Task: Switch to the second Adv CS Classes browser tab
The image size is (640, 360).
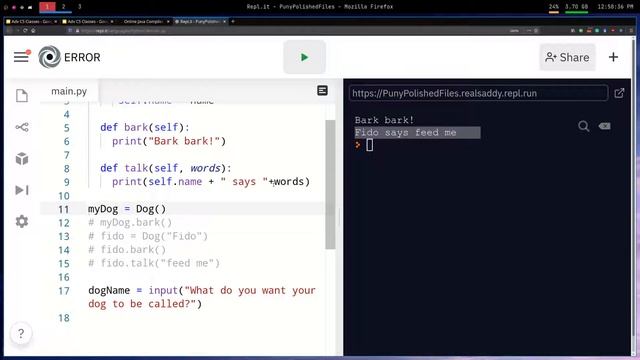Action: [88, 21]
